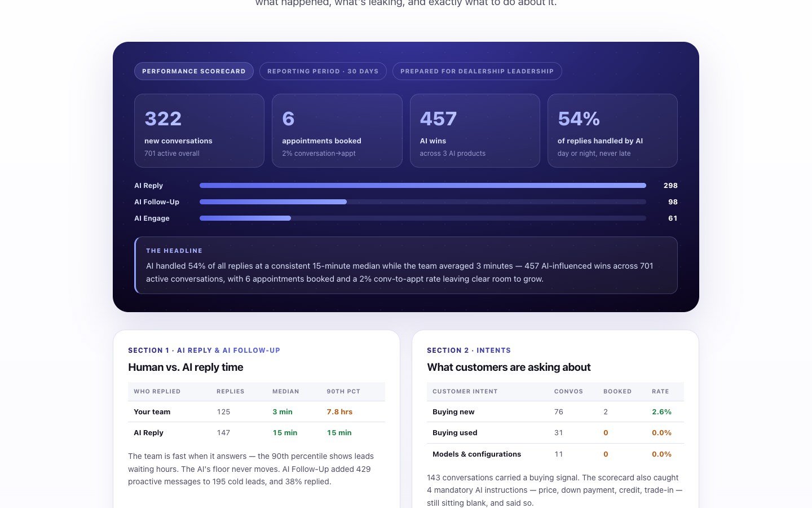The height and width of the screenshot is (508, 812).
Task: Click the Convos column header
Action: 568,391
